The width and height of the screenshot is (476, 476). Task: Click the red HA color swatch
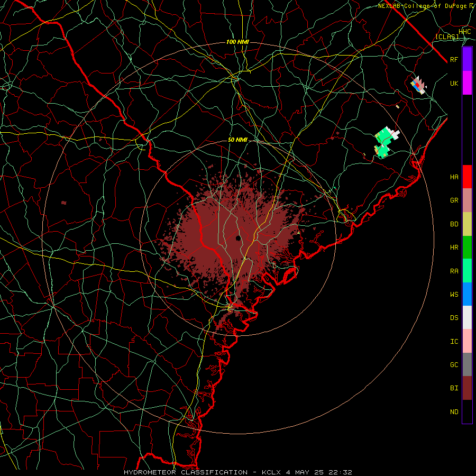(x=467, y=177)
